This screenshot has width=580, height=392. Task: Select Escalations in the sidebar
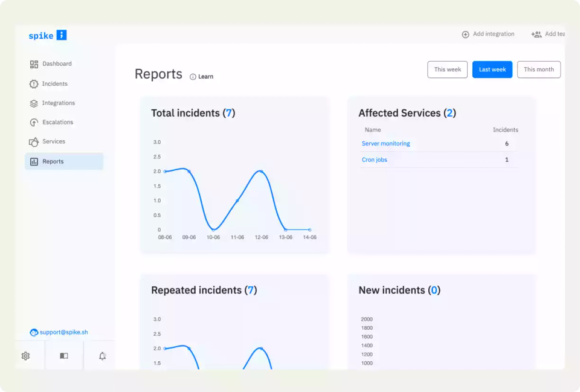(58, 122)
